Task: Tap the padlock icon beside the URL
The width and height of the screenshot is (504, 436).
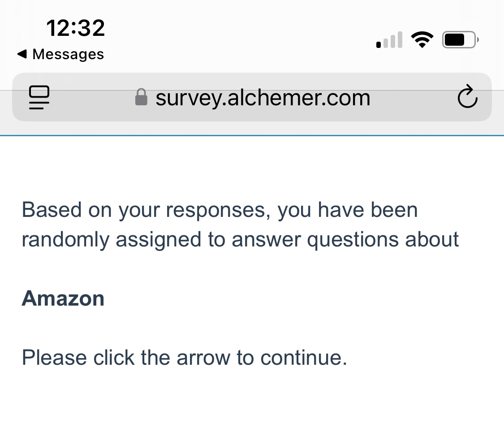Action: [x=141, y=97]
